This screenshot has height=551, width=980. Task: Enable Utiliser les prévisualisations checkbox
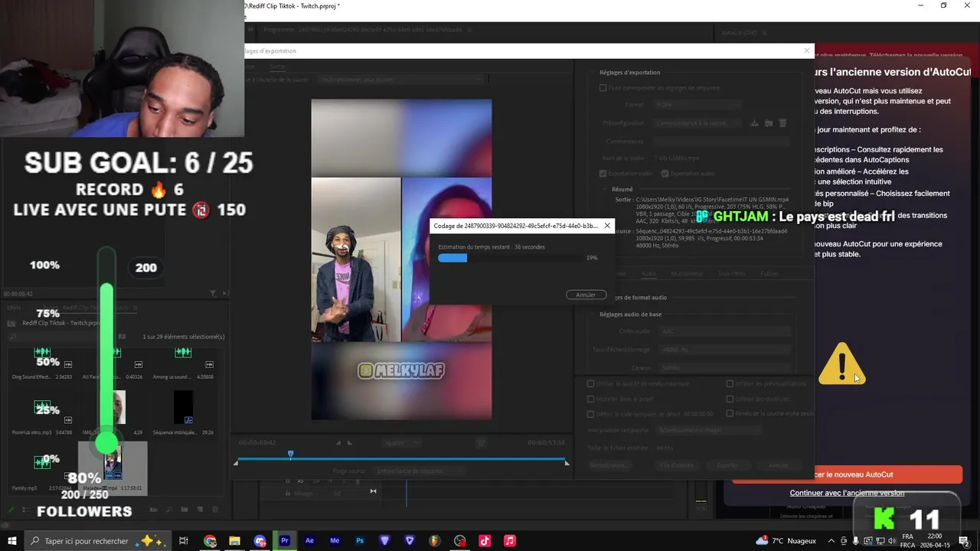point(730,383)
